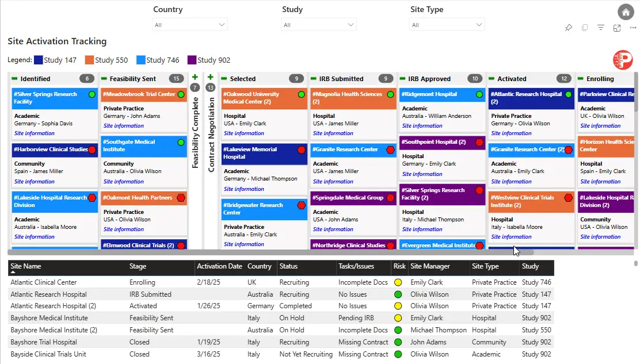Go to the Home page icon
The height and width of the screenshot is (364, 640).
pyautogui.click(x=625, y=12)
